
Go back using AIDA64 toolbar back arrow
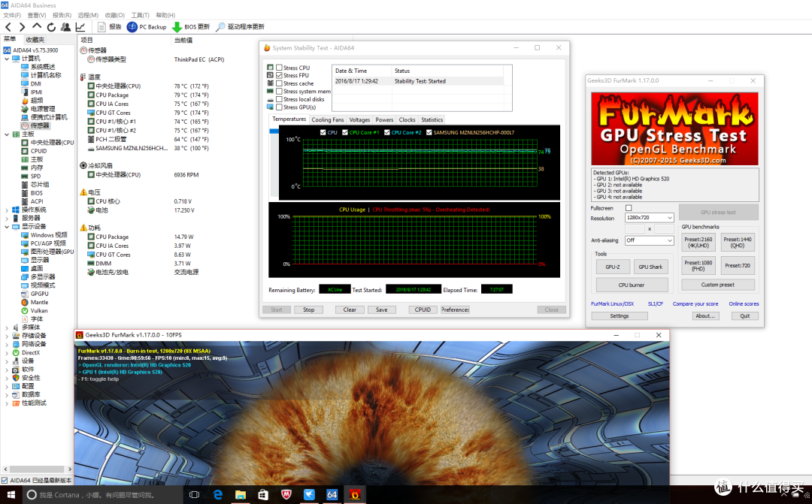pos(8,27)
